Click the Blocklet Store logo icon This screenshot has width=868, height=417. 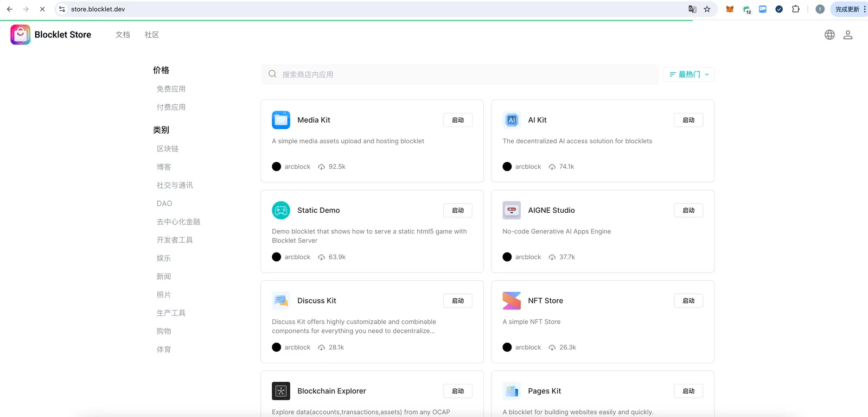pos(20,35)
